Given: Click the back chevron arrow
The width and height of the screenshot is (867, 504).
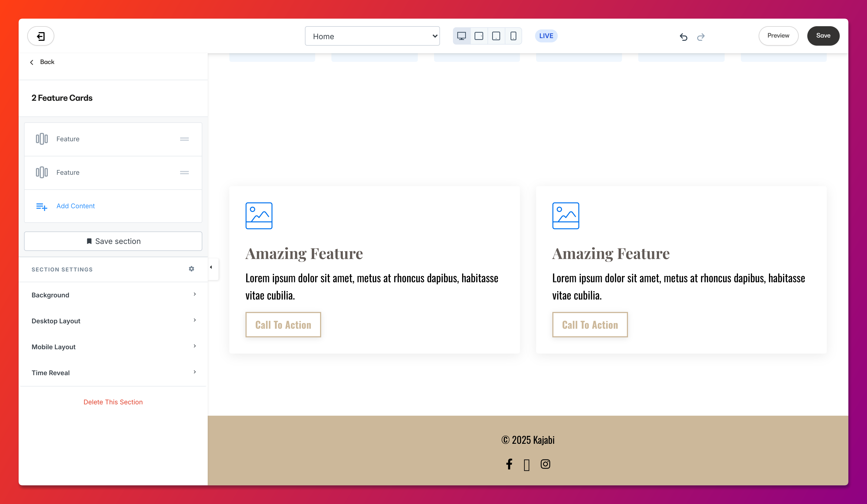Looking at the screenshot, I should (32, 62).
